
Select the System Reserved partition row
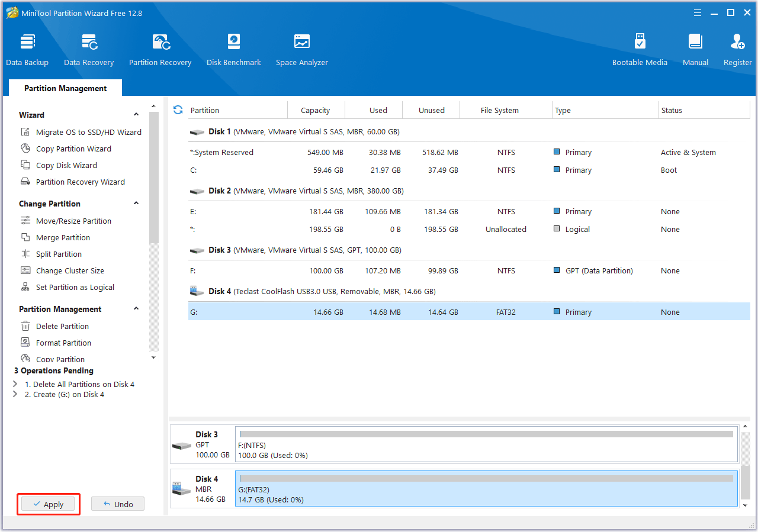pyautogui.click(x=469, y=152)
